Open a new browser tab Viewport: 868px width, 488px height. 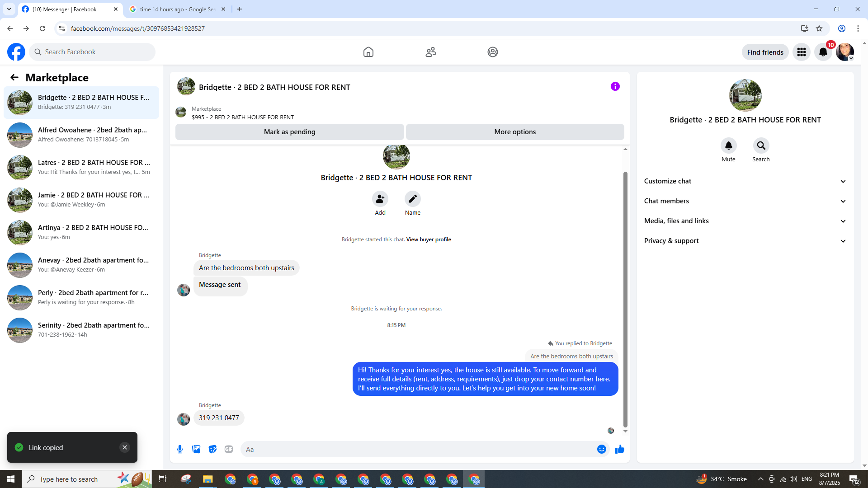pos(240,9)
